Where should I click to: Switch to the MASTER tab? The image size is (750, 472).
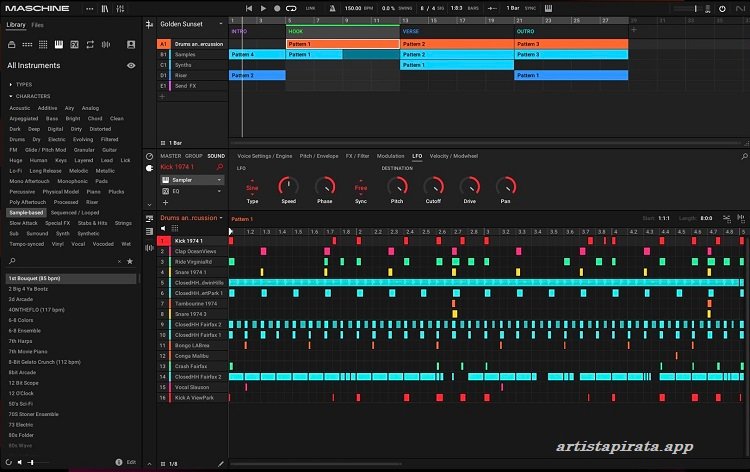(171, 156)
